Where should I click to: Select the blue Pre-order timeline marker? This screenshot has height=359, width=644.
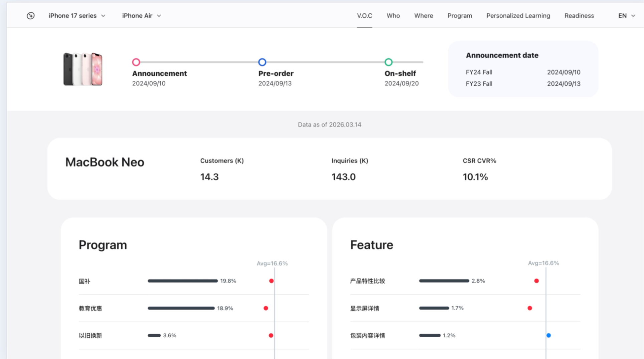[x=262, y=62]
